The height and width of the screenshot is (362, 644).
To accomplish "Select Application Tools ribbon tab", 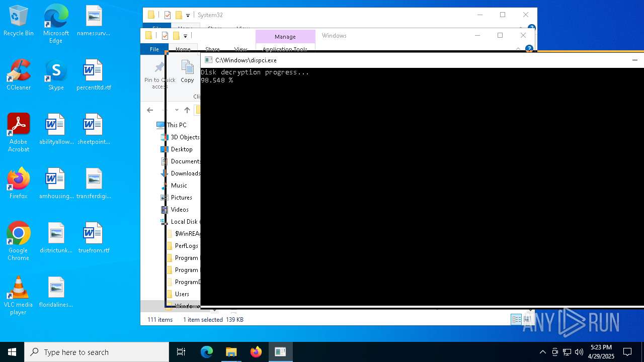I will click(x=285, y=49).
